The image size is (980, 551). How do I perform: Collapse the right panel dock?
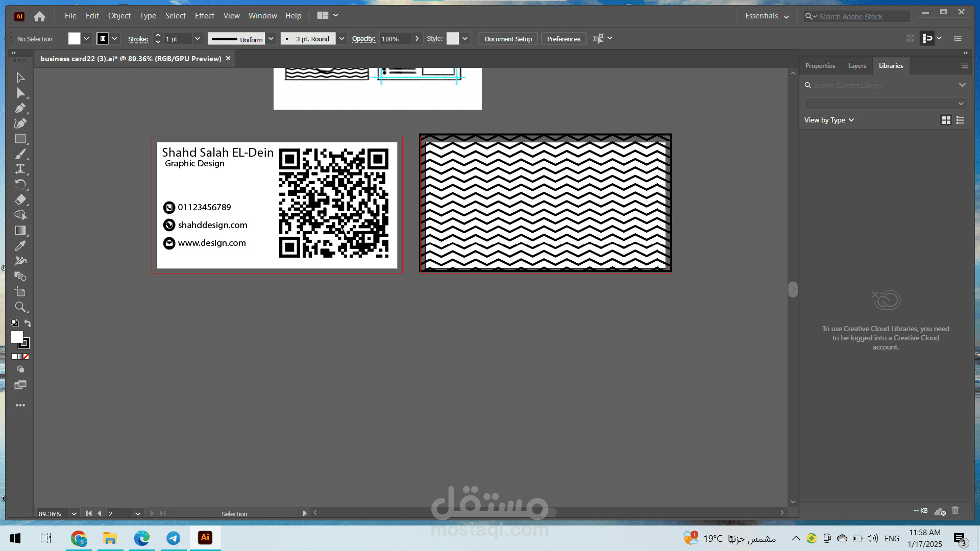click(966, 53)
